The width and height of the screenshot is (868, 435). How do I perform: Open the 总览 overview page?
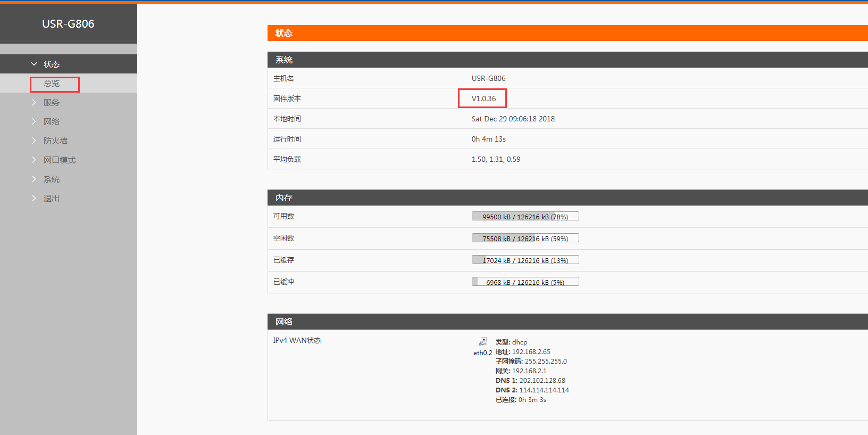(x=52, y=84)
